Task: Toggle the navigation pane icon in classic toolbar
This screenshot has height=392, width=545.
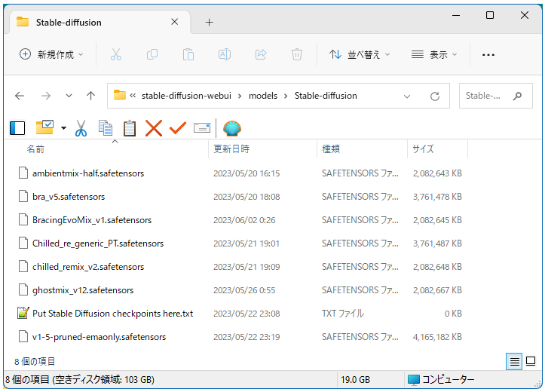Action: click(x=17, y=128)
